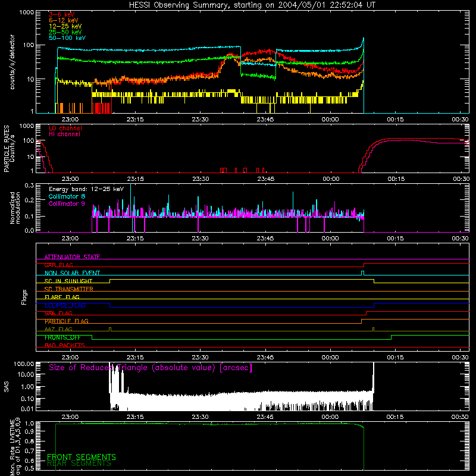Click the ATTENUATOR_STATE flag label

[72, 257]
